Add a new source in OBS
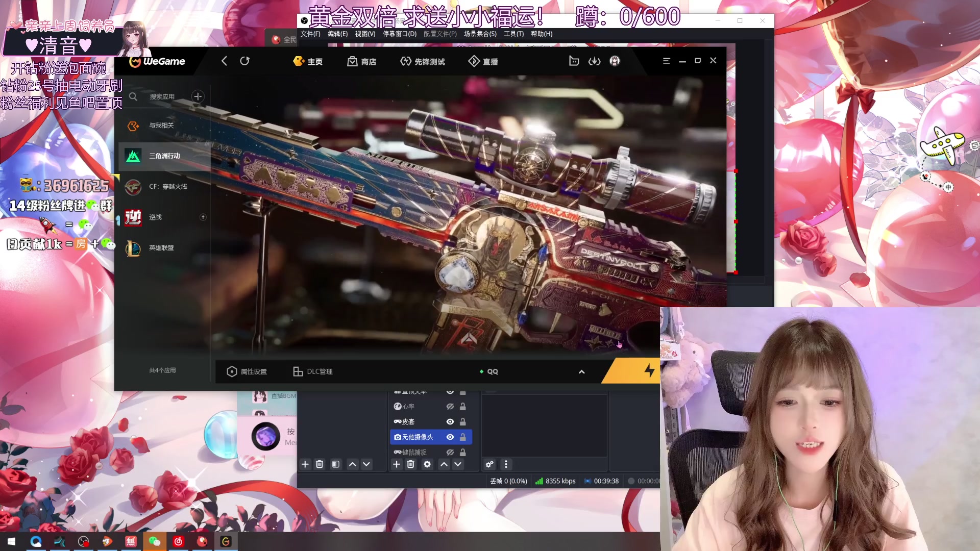 pyautogui.click(x=397, y=464)
